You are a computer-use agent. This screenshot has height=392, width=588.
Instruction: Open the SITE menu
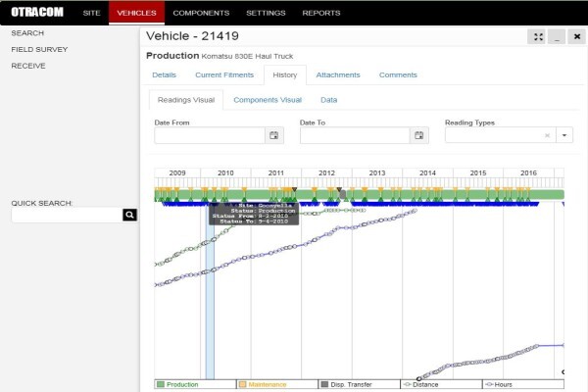[91, 13]
